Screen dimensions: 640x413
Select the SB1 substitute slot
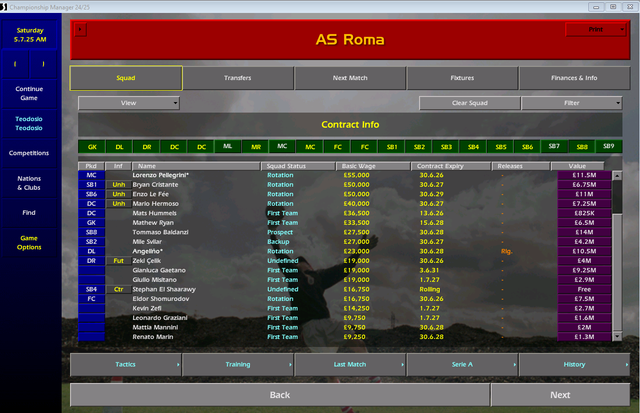[392, 147]
